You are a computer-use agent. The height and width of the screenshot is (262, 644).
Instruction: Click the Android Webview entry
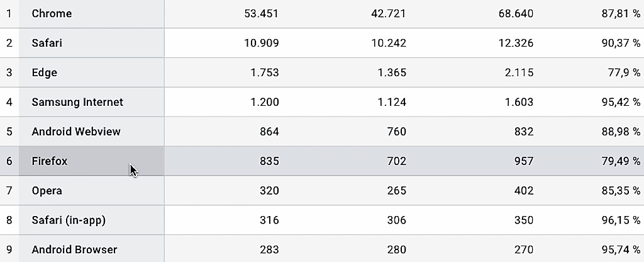tap(76, 132)
